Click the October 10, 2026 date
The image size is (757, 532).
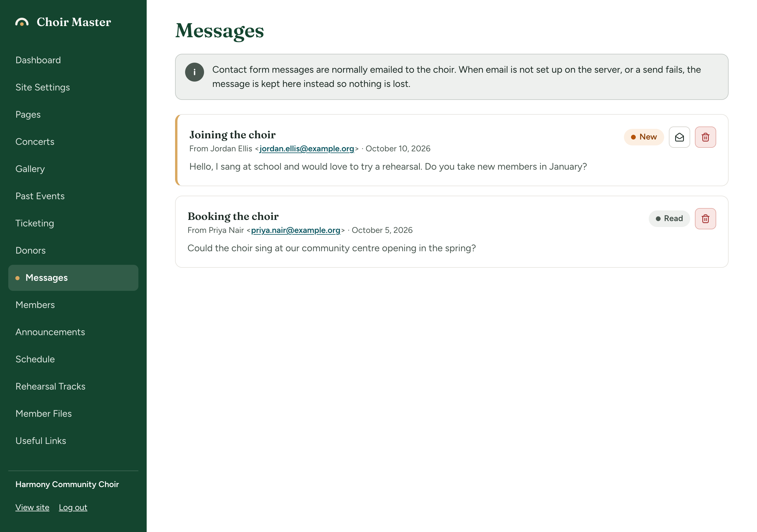[398, 149]
